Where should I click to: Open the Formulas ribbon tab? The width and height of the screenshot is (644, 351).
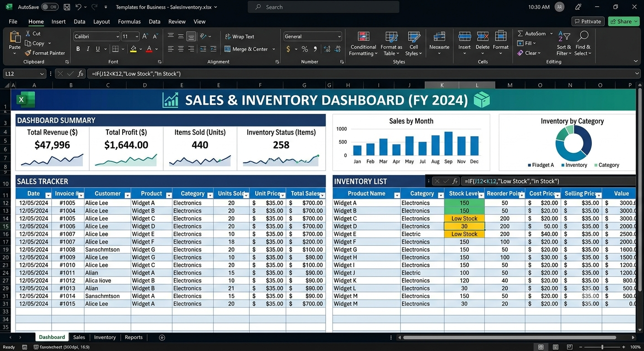coord(129,21)
